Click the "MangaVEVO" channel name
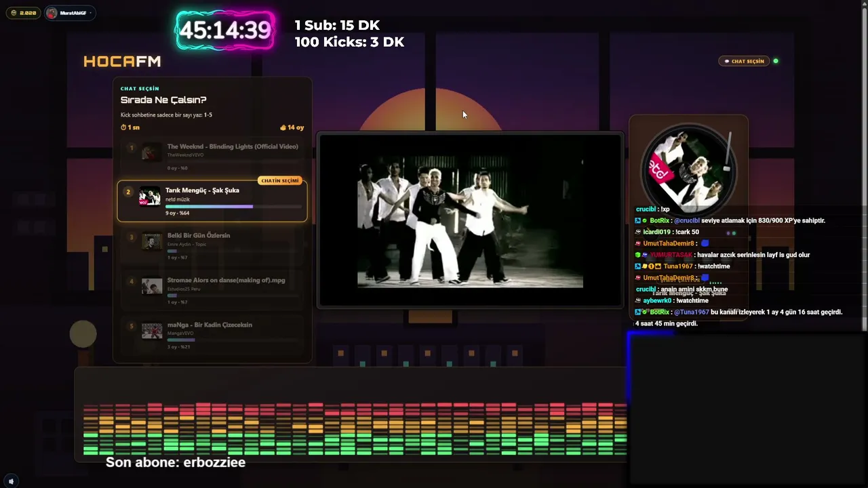Viewport: 868px width, 488px height. [x=180, y=333]
